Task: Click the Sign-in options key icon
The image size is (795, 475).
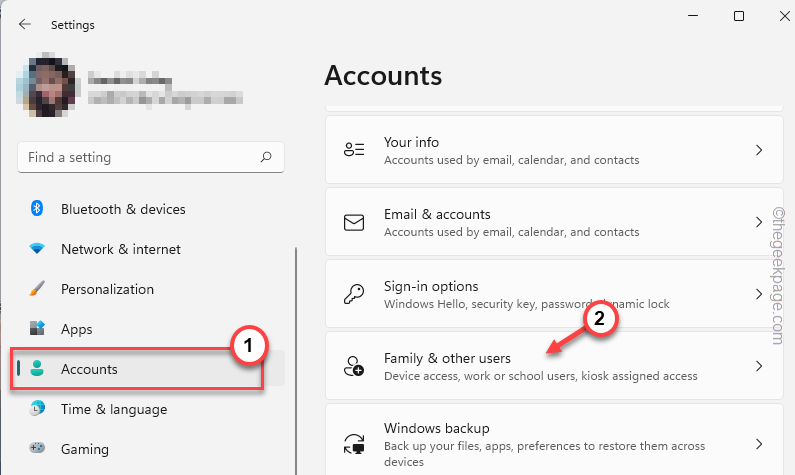Action: click(354, 294)
